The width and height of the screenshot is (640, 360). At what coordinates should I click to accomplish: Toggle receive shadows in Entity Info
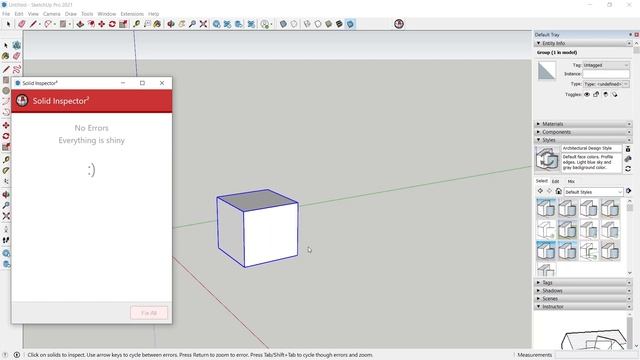[605, 94]
